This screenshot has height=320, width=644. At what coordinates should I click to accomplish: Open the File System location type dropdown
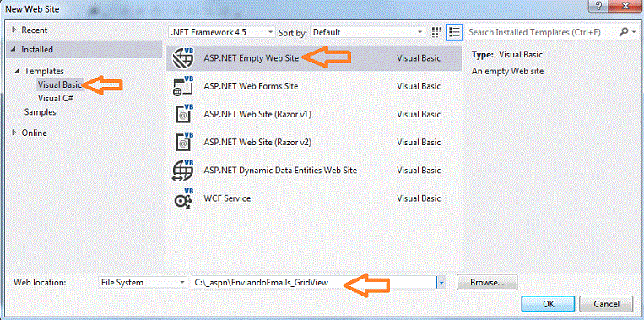(143, 283)
